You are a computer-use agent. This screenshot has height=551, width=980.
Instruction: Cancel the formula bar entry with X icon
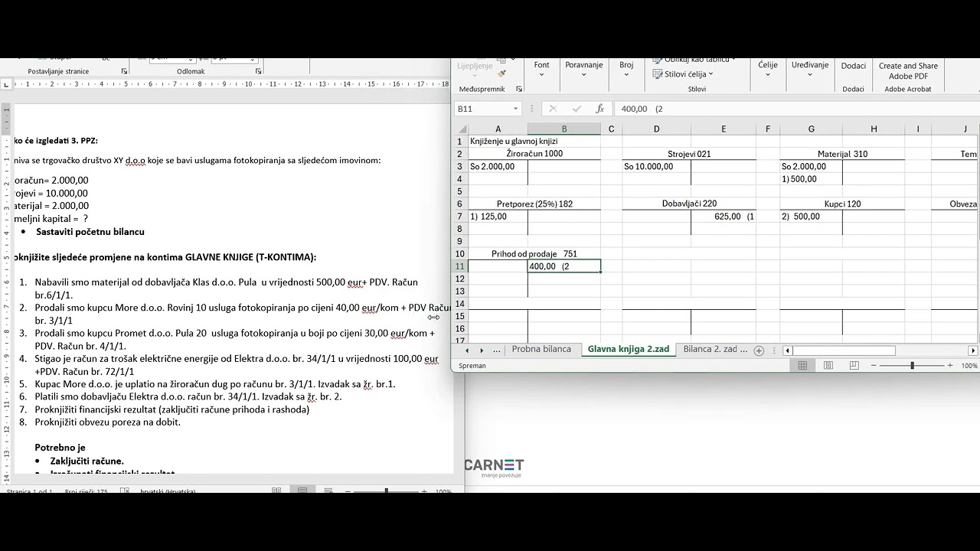point(553,109)
